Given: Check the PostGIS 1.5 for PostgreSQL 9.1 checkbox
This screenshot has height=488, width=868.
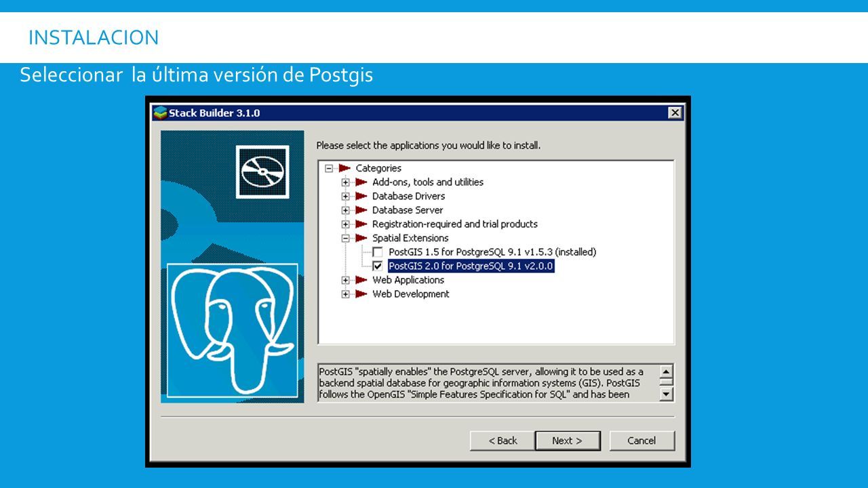Looking at the screenshot, I should point(378,252).
